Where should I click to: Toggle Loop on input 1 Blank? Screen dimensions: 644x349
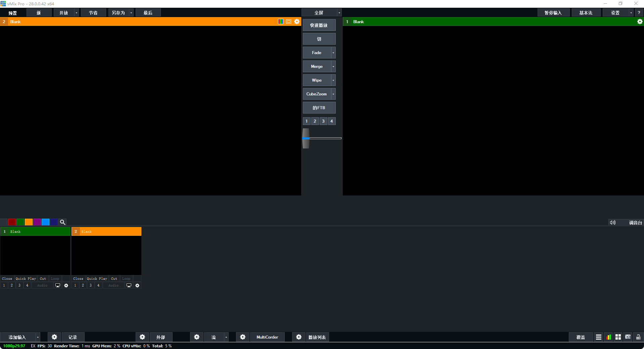[55, 279]
